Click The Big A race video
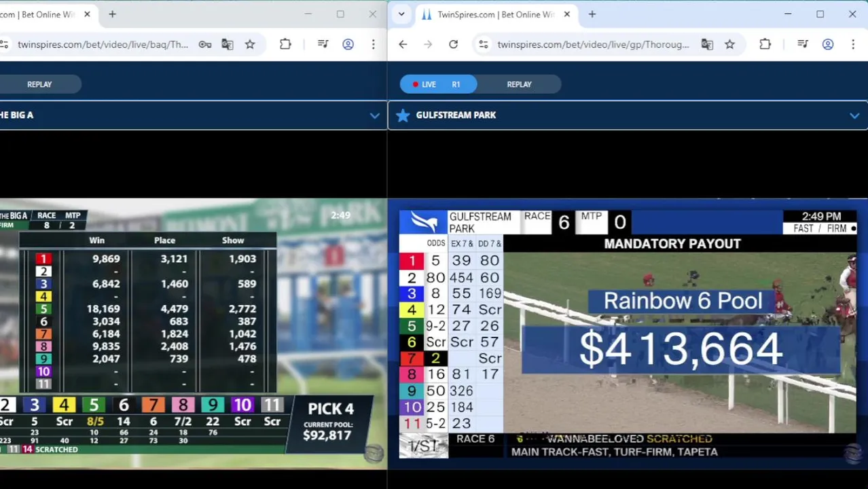The height and width of the screenshot is (489, 868). (x=193, y=333)
